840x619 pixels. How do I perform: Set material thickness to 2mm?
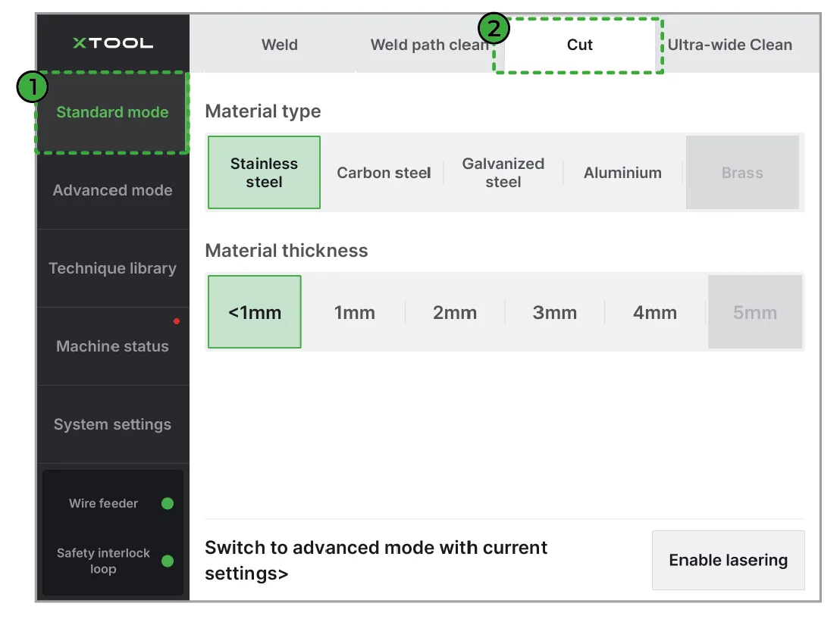(455, 312)
